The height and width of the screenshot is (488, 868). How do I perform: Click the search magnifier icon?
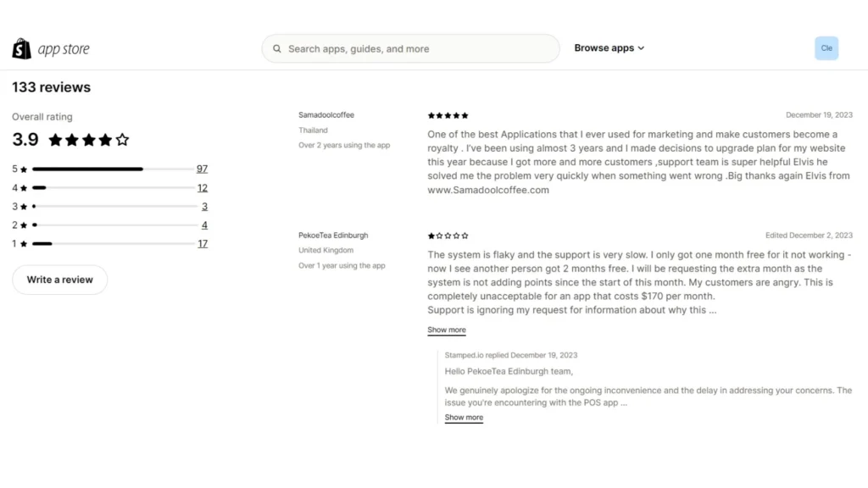tap(276, 49)
